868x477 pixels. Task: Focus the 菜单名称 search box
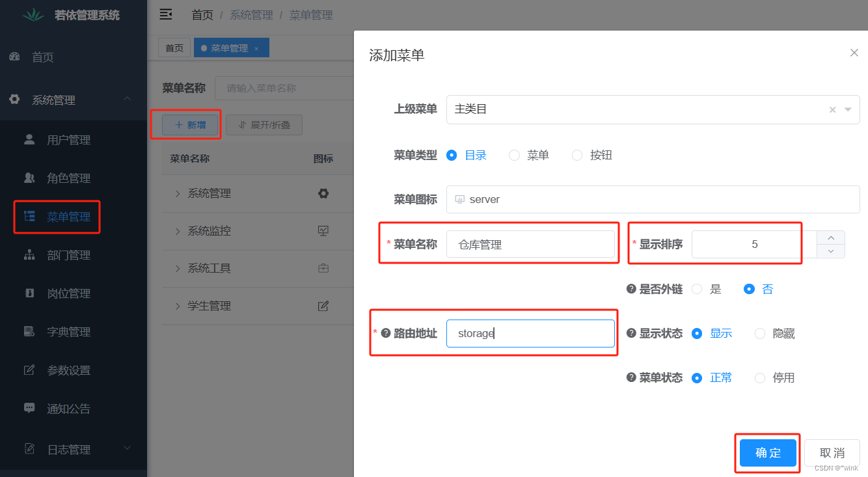[284, 88]
